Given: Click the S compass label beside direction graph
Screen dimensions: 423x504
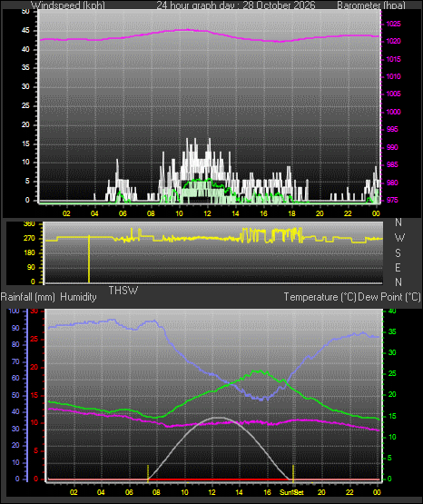Looking at the screenshot, I should 398,253.
